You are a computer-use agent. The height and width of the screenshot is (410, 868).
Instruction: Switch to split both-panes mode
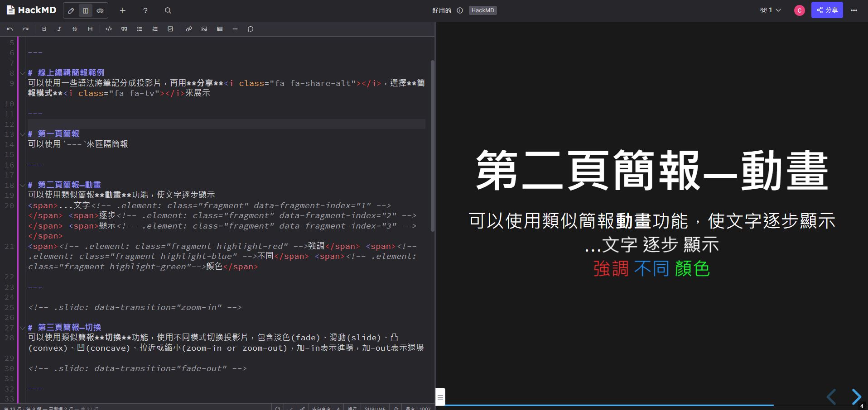pos(86,10)
